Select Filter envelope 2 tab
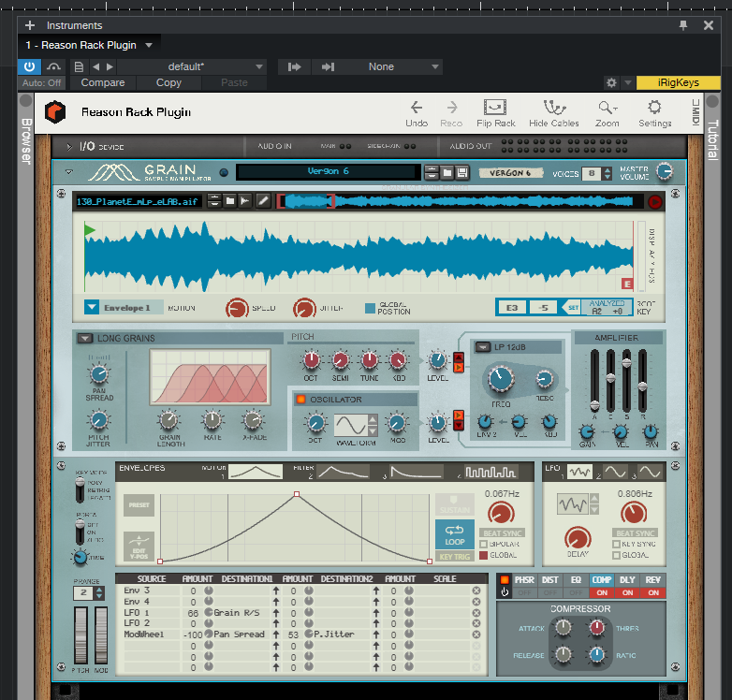 pos(344,472)
